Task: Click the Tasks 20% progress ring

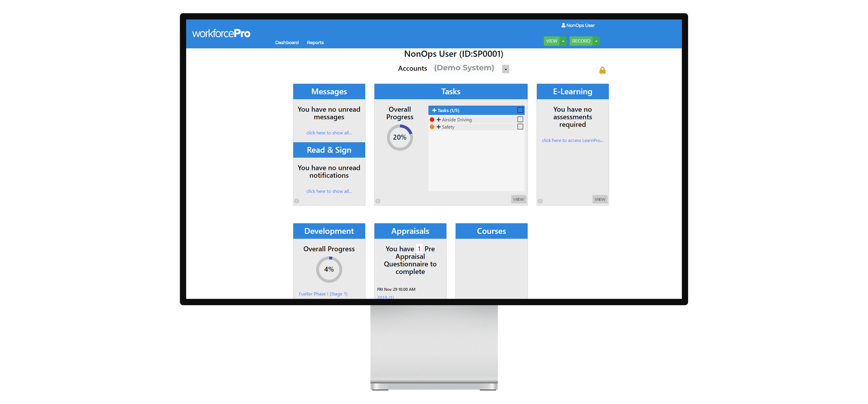Action: (400, 138)
